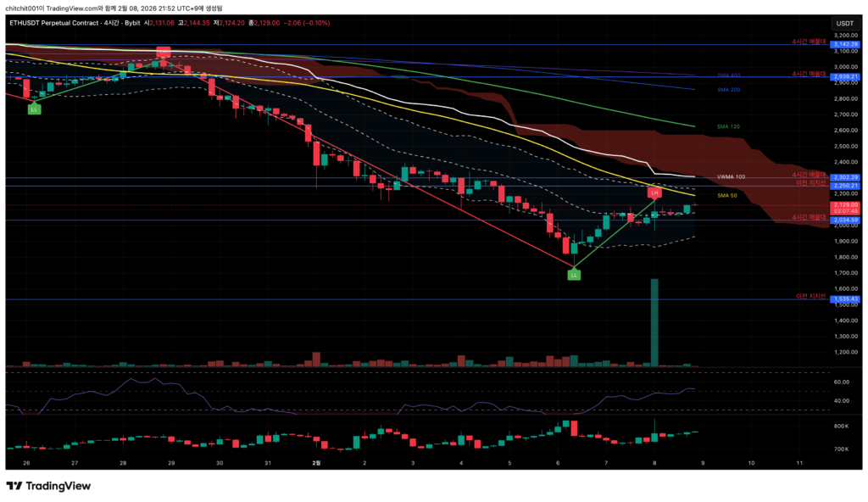Click the green LL marker near Jan 26
This screenshot has width=868, height=502.
tap(33, 109)
